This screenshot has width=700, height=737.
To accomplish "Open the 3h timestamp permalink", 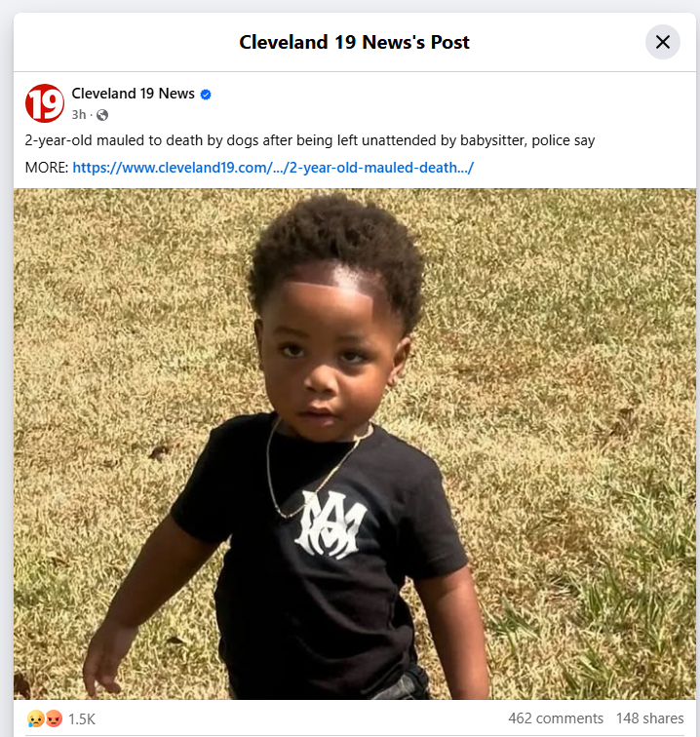I will tap(79, 115).
